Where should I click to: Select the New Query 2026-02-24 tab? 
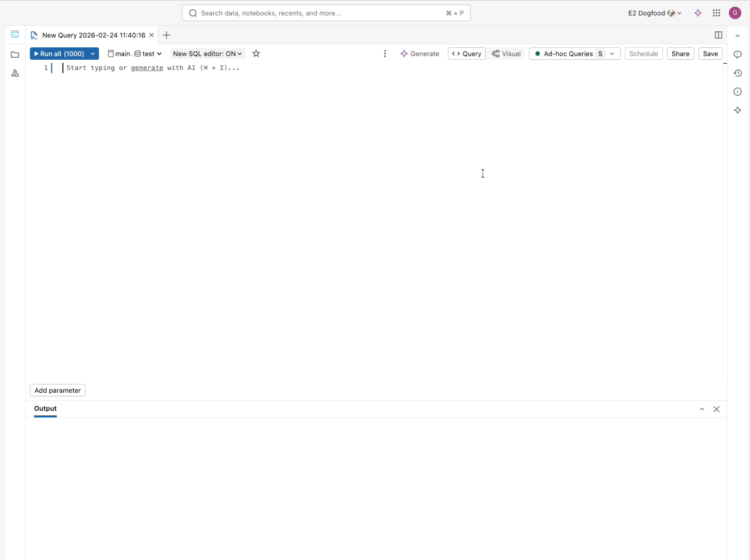(92, 35)
